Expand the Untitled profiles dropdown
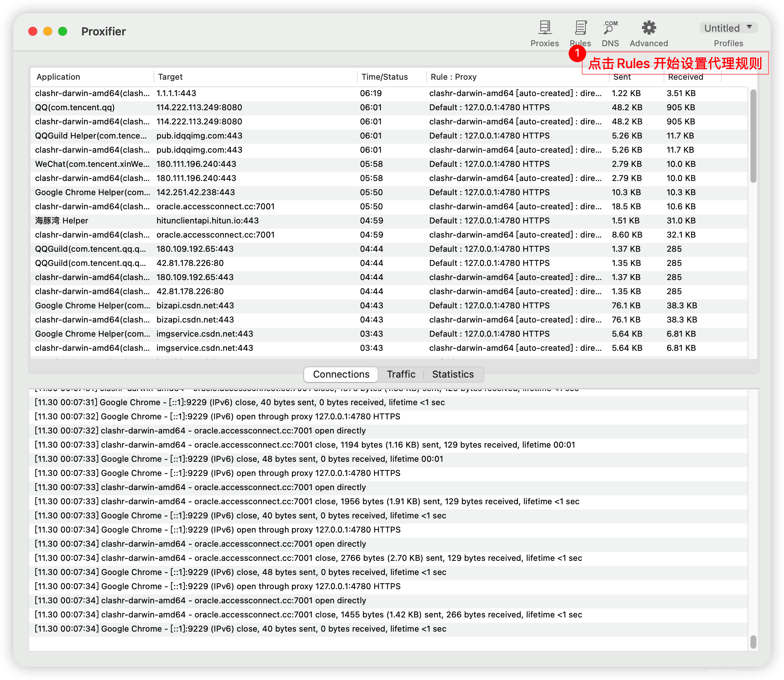The image size is (784, 680). [728, 28]
